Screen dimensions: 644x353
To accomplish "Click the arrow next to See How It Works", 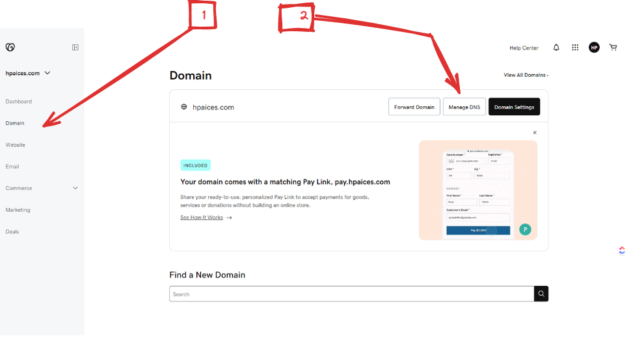I will pos(229,218).
